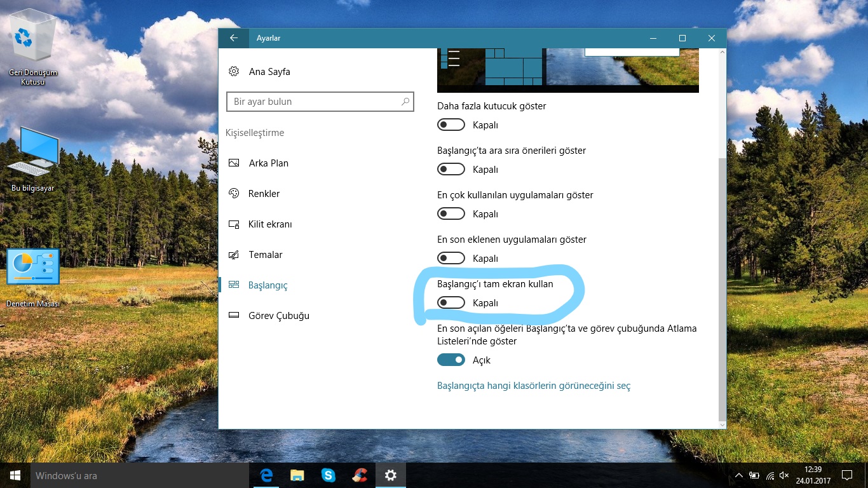The height and width of the screenshot is (488, 868).
Task: Minimize the Ayarlar window
Action: point(653,38)
